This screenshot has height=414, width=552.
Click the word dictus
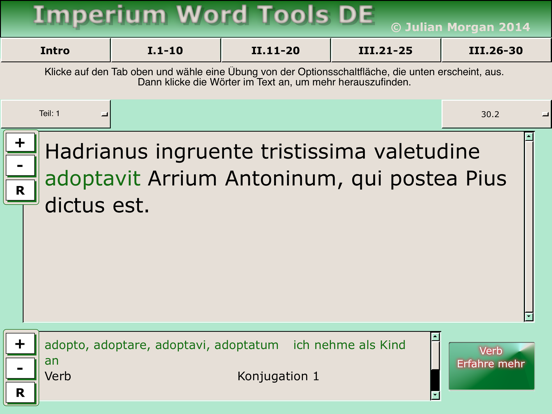(75, 205)
